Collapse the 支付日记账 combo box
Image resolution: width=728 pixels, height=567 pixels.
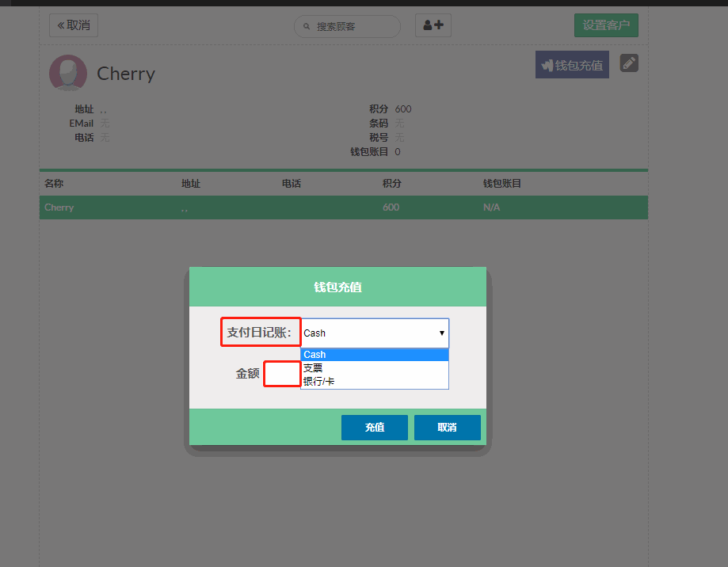coord(375,333)
